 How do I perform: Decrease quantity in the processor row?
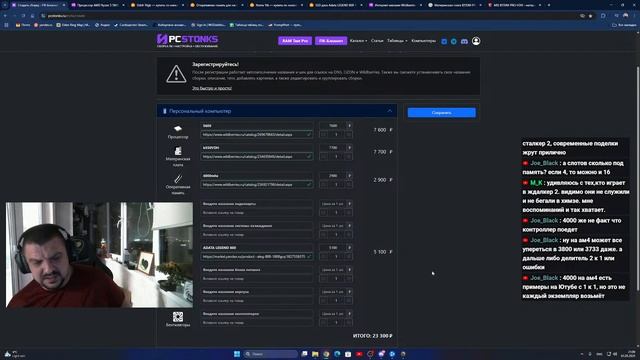[324, 134]
